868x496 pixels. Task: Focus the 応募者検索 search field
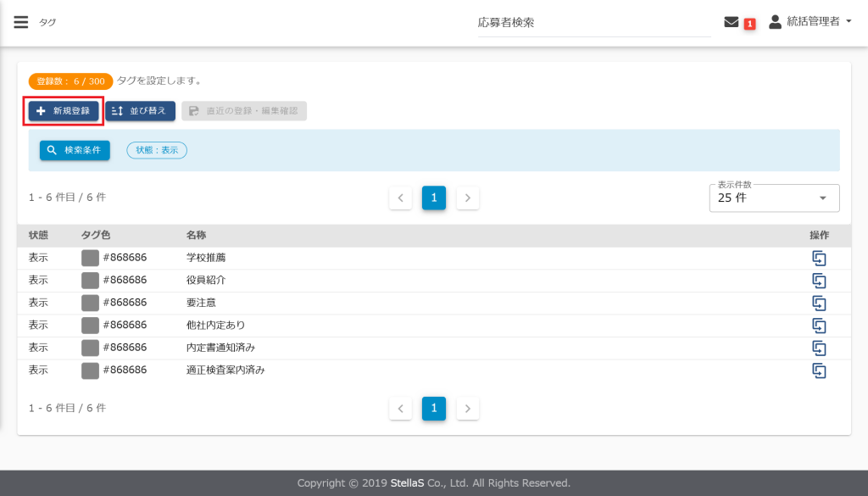click(593, 23)
